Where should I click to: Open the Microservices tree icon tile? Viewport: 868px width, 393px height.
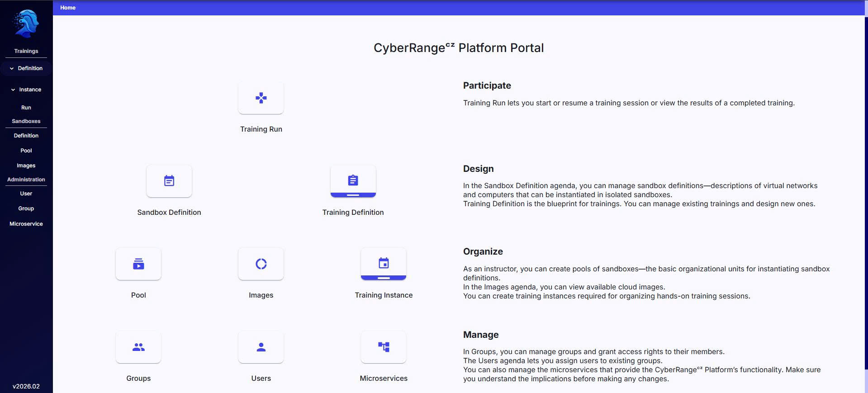click(384, 347)
